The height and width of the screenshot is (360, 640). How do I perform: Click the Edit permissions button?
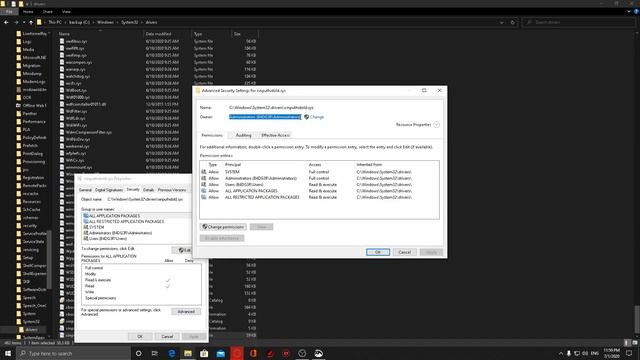[x=182, y=250]
